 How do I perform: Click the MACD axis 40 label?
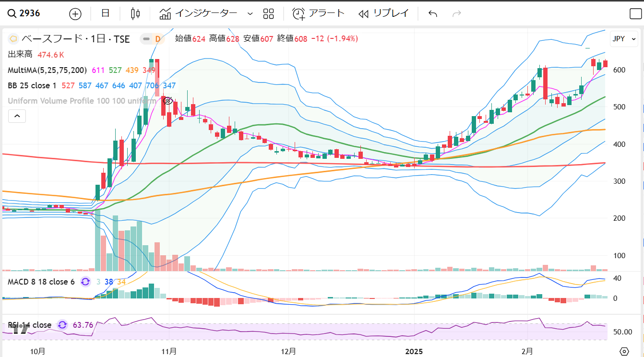coord(617,278)
